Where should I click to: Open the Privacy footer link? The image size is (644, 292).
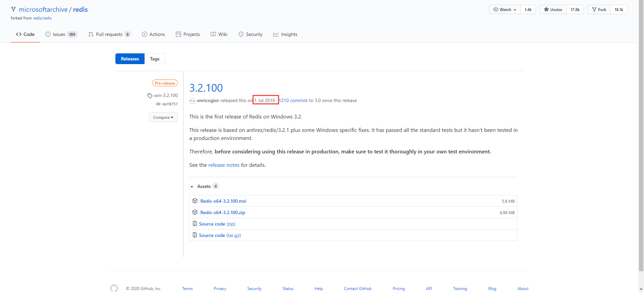pos(220,289)
